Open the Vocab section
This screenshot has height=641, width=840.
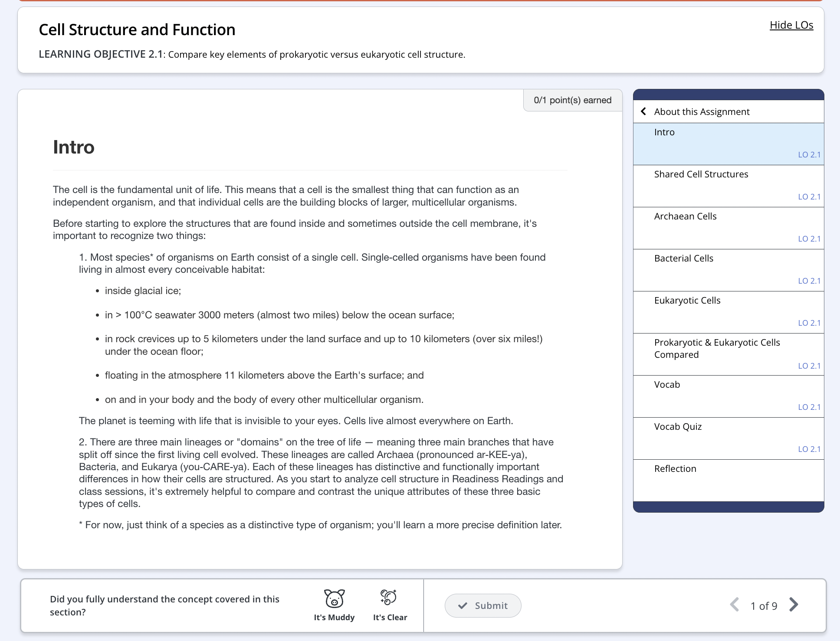(667, 385)
